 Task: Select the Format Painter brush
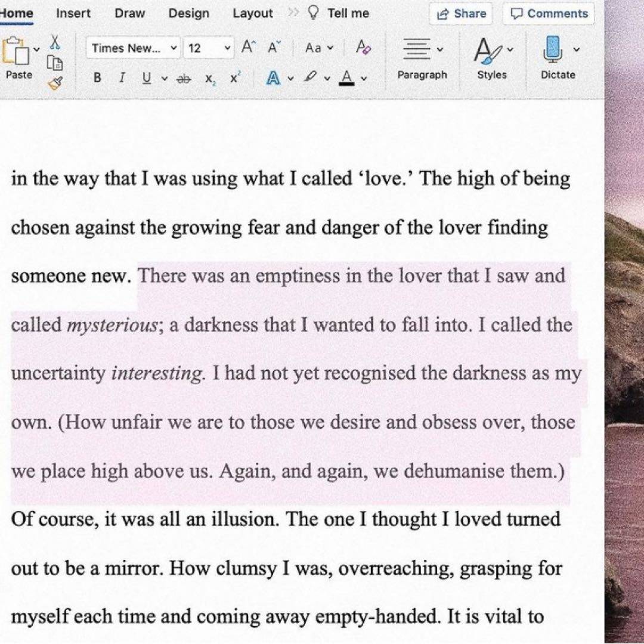coord(55,83)
